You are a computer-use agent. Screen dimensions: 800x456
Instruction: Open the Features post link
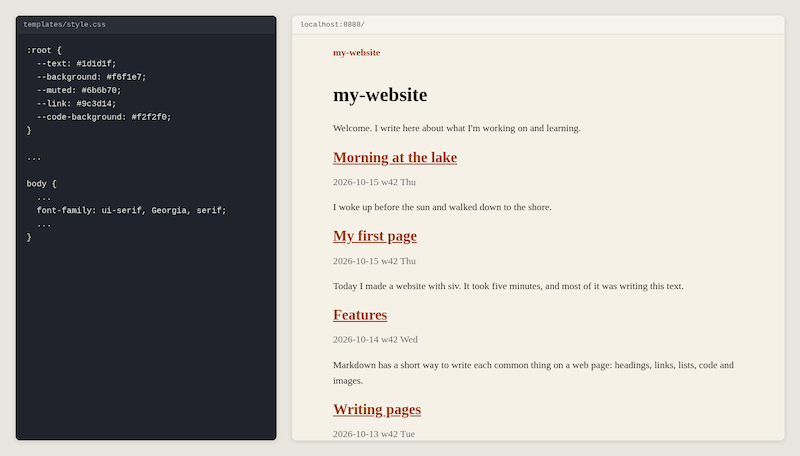(x=360, y=315)
